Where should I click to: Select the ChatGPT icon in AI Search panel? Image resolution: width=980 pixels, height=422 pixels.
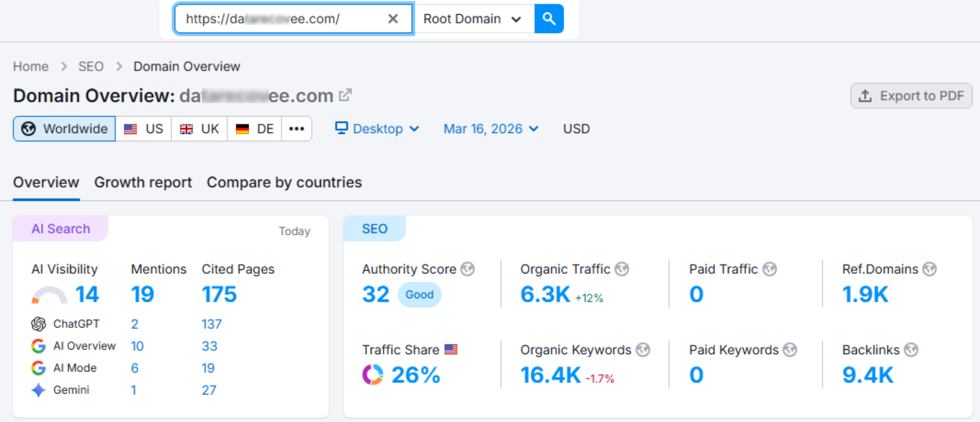[x=38, y=324]
